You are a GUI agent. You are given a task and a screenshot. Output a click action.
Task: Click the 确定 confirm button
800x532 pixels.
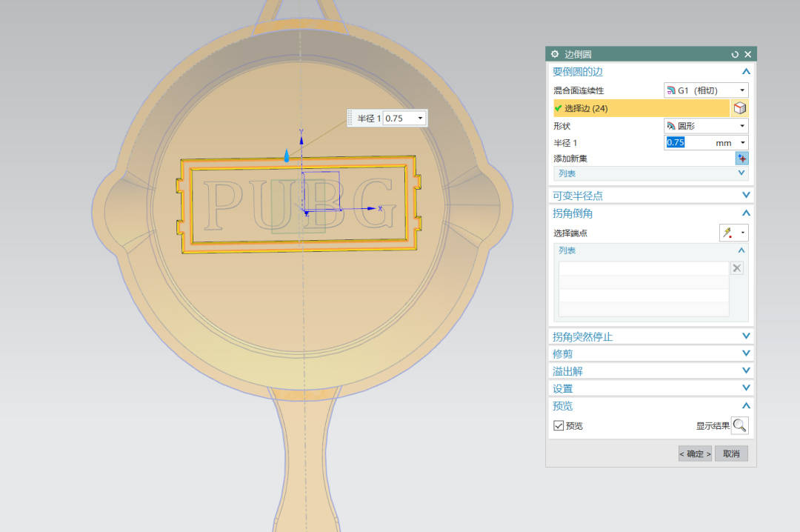(x=695, y=453)
